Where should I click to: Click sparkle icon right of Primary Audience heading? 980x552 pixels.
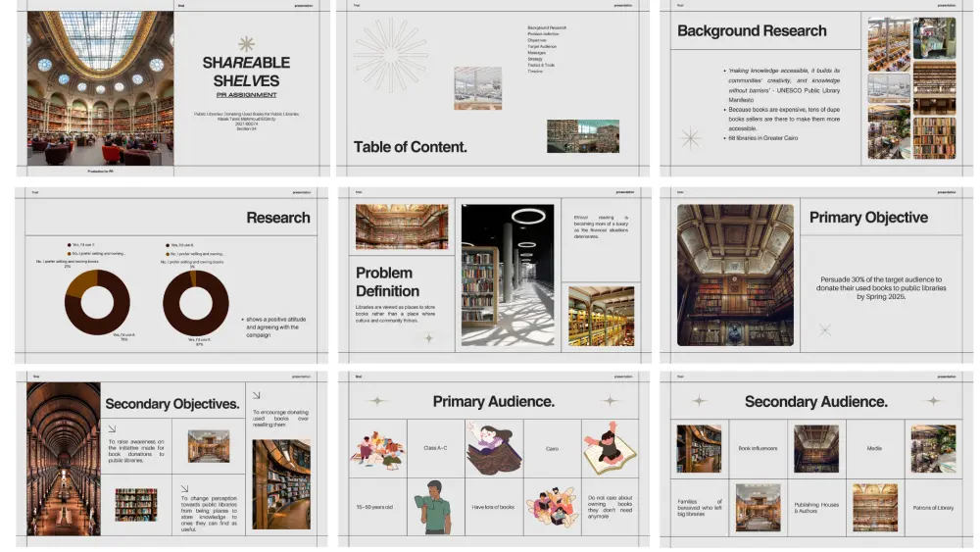click(x=611, y=401)
